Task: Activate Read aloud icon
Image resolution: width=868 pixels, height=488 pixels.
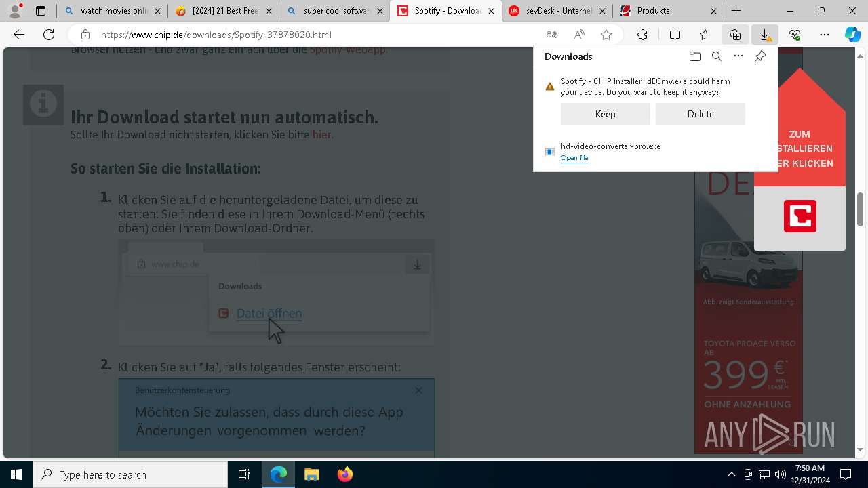Action: 579,35
